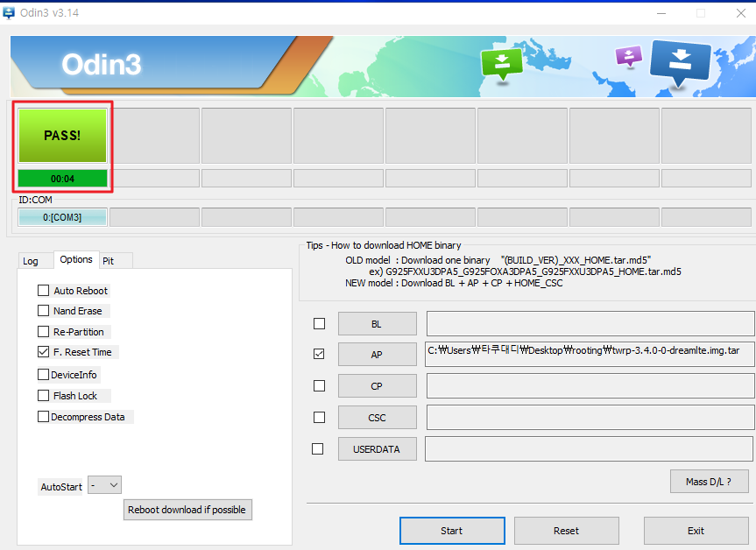Tick the Nand Erase option
Viewport: 756px width, 550px height.
(44, 310)
